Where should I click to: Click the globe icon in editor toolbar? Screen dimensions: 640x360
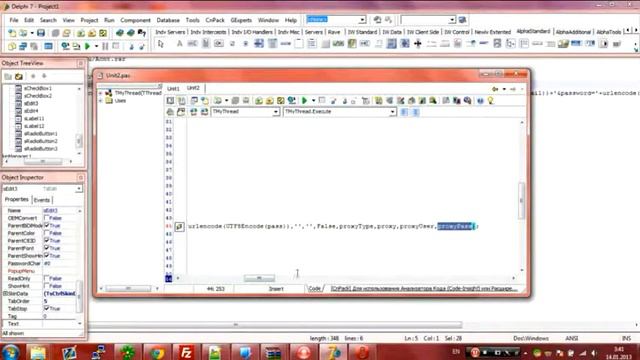tap(291, 100)
